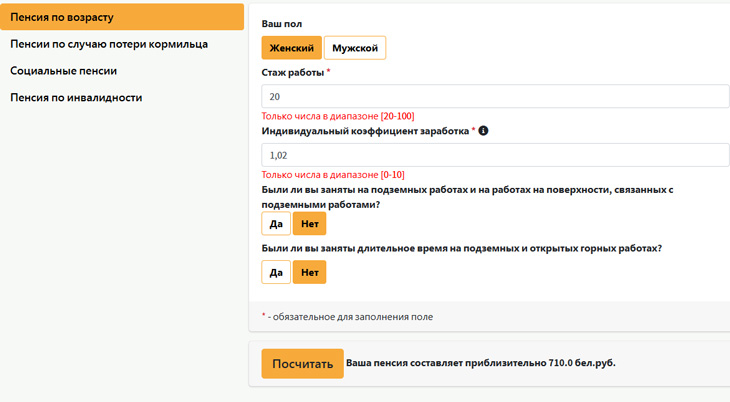730x402 pixels.
Task: Open Пенсии по случаю потери кормильца
Action: point(109,44)
